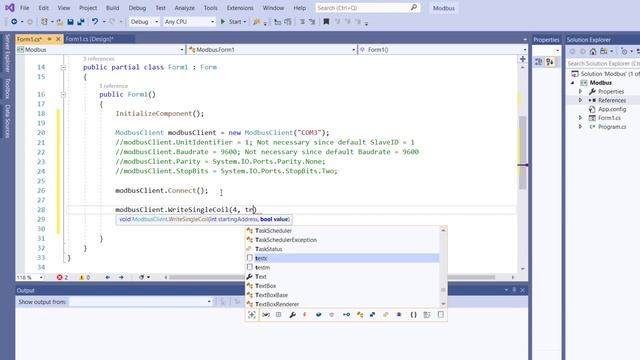The height and width of the screenshot is (360, 640).
Task: Click the Alphabetical sort icon in Properties panel
Action: [x=550, y=62]
